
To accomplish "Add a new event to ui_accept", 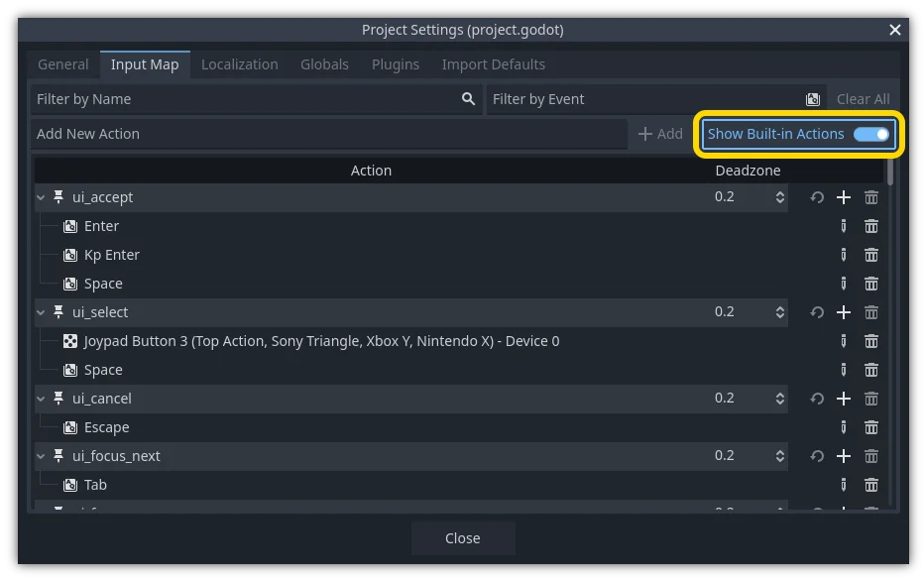I will pos(844,197).
